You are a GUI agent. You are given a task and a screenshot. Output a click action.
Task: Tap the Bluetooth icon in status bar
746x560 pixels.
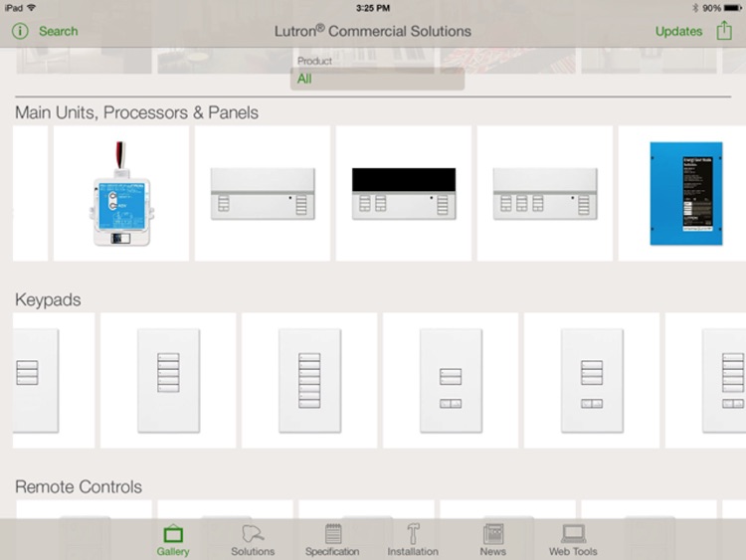695,8
